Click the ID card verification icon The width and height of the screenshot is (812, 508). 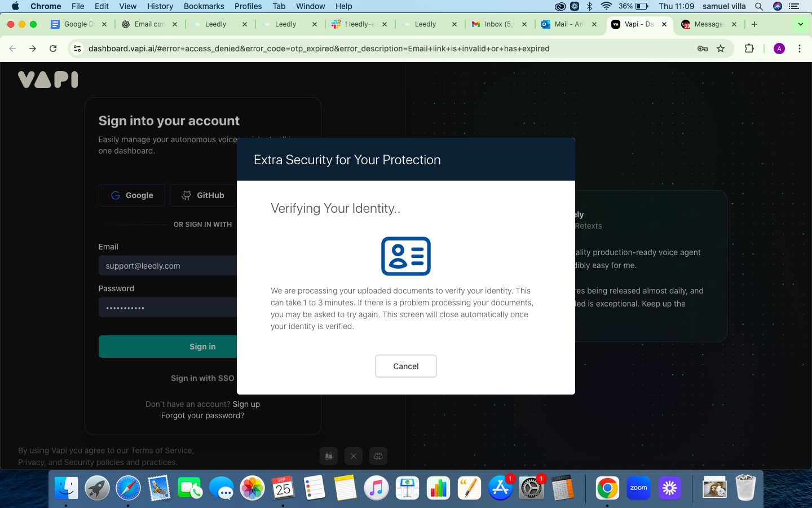[x=406, y=256]
